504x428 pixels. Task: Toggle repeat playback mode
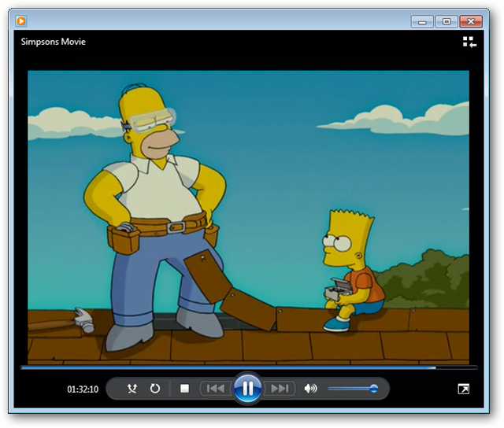pyautogui.click(x=155, y=389)
